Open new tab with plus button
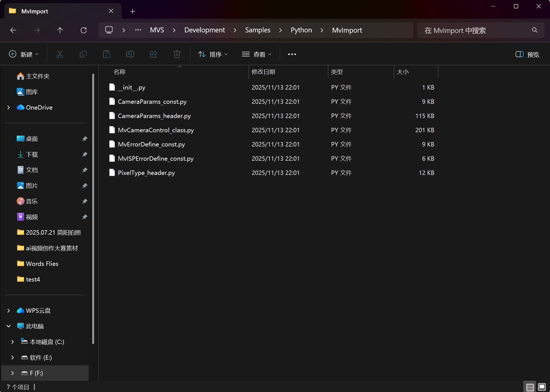The width and height of the screenshot is (550, 392). coord(133,11)
